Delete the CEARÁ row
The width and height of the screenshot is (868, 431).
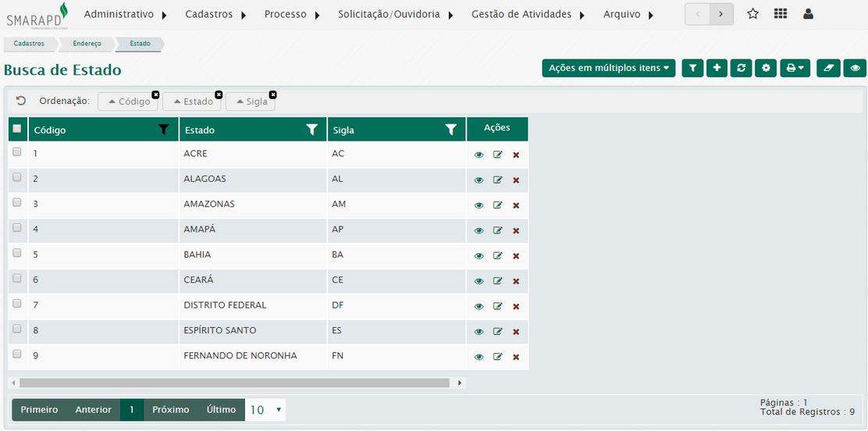[516, 281]
